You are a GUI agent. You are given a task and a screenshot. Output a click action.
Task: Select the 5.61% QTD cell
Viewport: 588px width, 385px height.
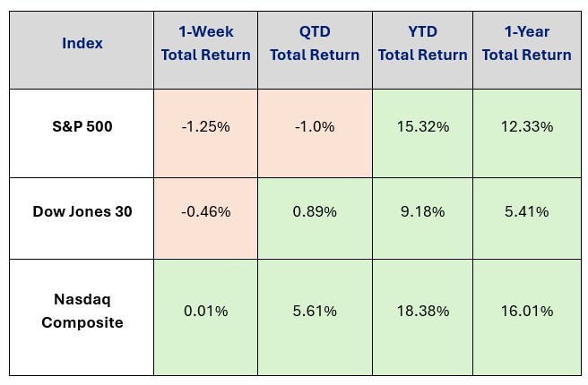(x=315, y=311)
